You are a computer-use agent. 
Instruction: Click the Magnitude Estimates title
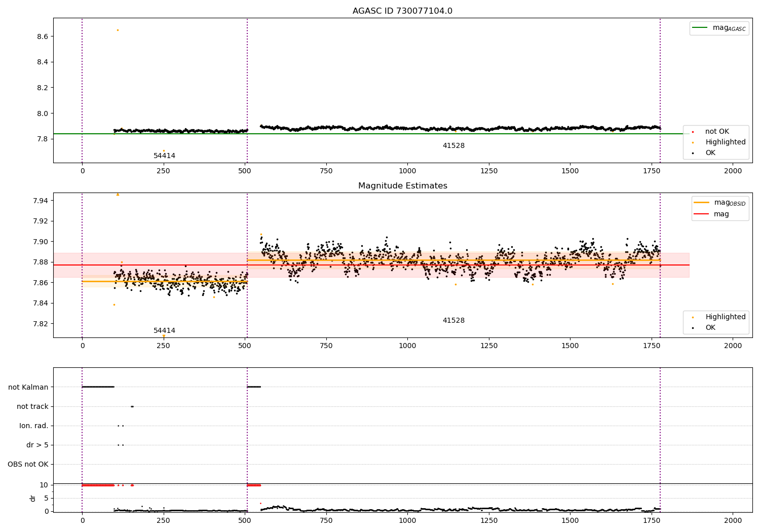coord(402,186)
